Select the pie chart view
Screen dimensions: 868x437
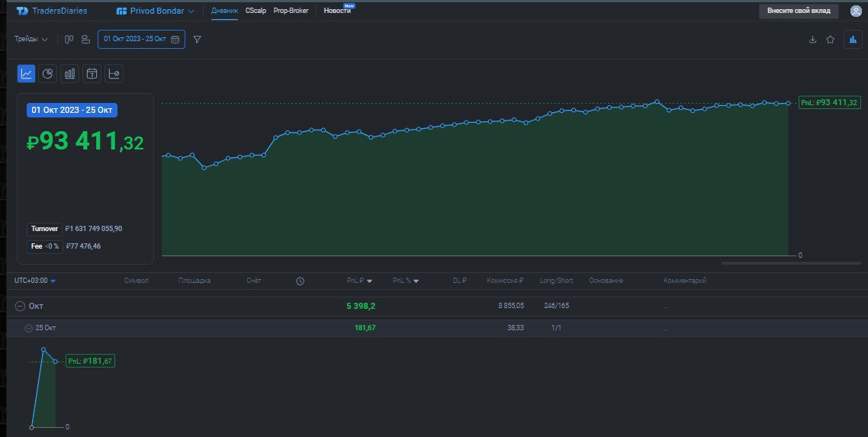point(47,73)
